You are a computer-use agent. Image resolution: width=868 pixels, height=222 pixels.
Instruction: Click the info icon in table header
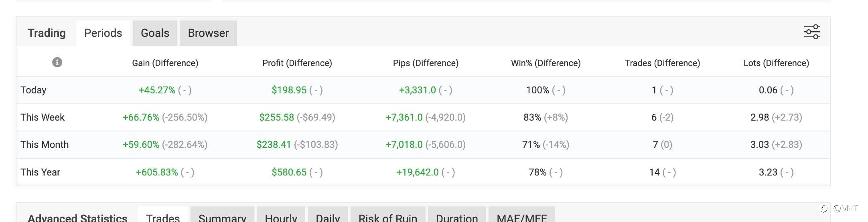coord(57,63)
